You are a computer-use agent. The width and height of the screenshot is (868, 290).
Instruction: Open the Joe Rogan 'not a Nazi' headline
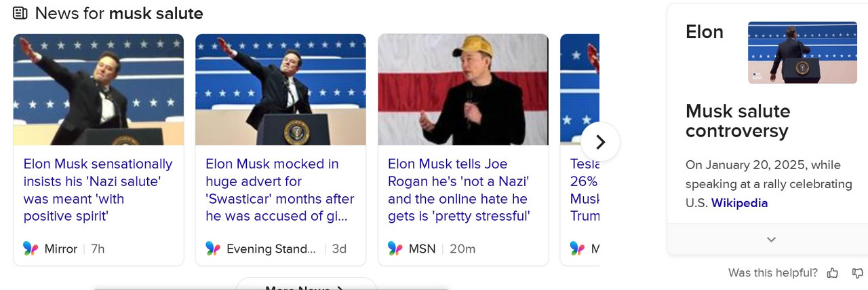pos(458,190)
